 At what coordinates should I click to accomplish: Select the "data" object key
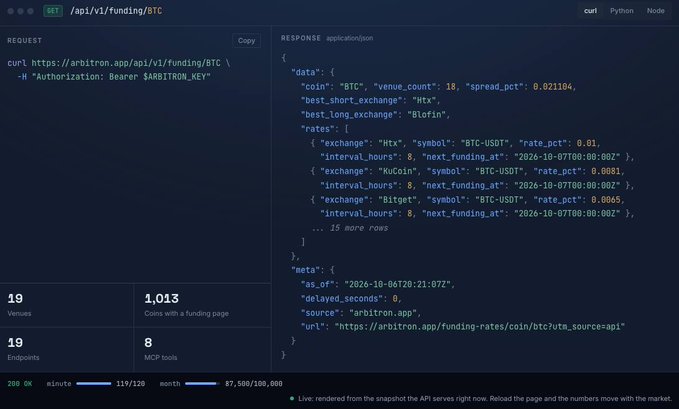[x=305, y=72]
